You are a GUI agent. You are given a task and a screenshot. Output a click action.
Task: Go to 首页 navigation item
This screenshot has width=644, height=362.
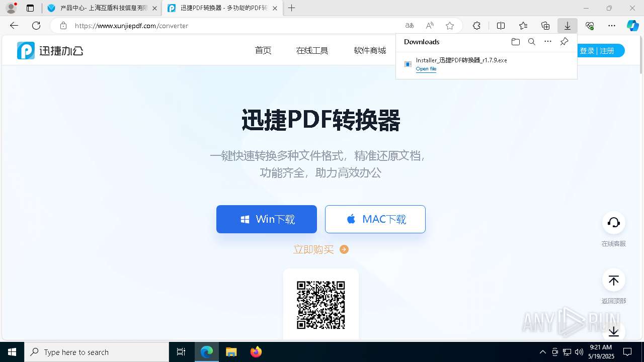coord(263,50)
